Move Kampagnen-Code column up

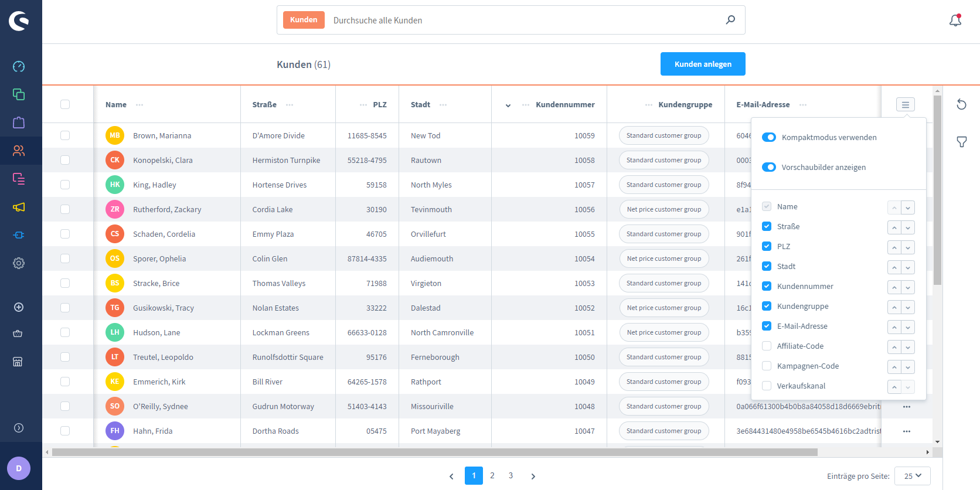point(894,367)
